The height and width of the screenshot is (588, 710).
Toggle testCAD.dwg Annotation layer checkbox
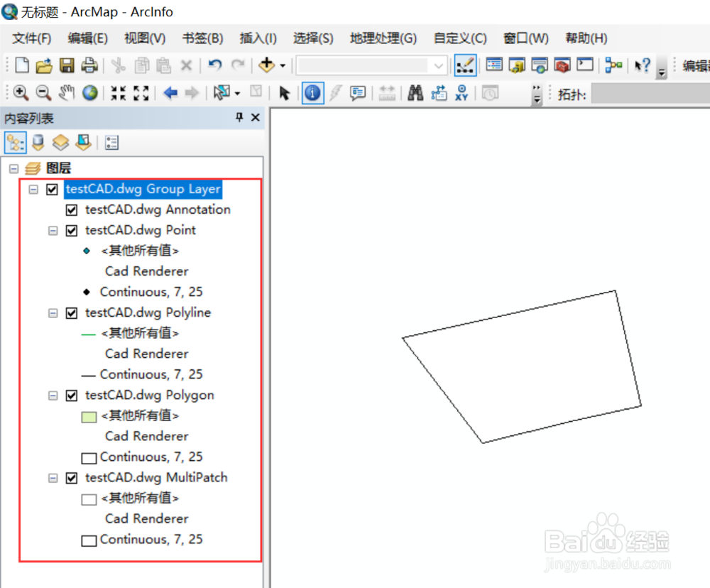[72, 210]
